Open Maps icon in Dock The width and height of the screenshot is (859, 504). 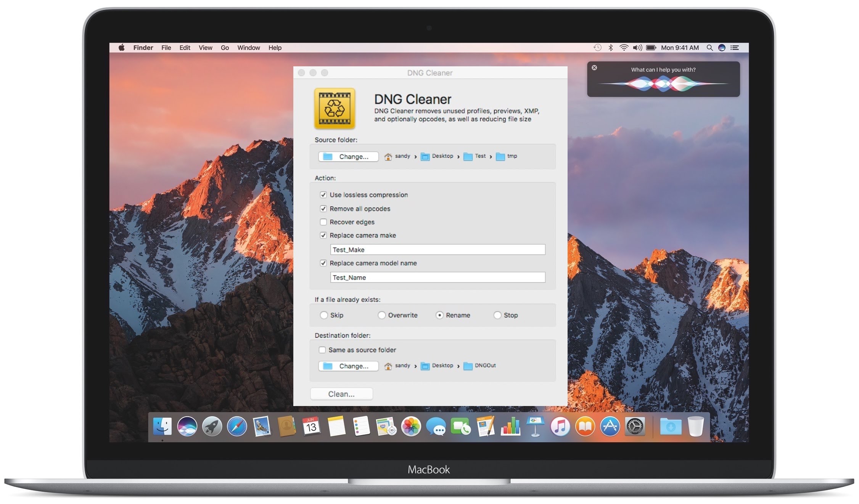pos(386,426)
